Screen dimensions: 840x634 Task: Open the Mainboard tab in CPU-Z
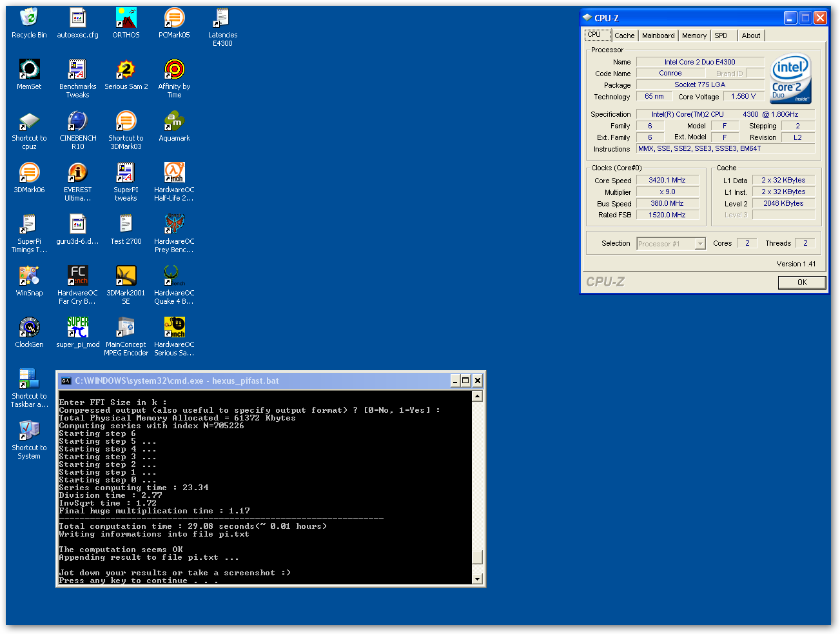click(x=658, y=35)
